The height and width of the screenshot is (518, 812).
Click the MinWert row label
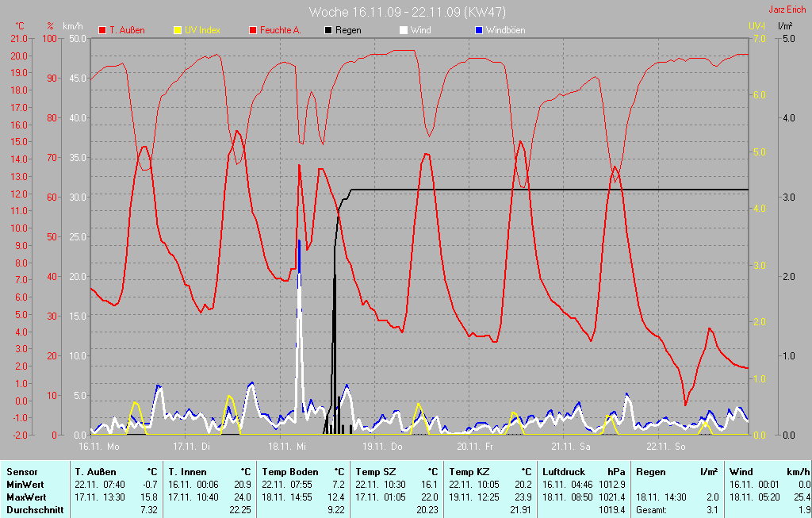pyautogui.click(x=25, y=485)
